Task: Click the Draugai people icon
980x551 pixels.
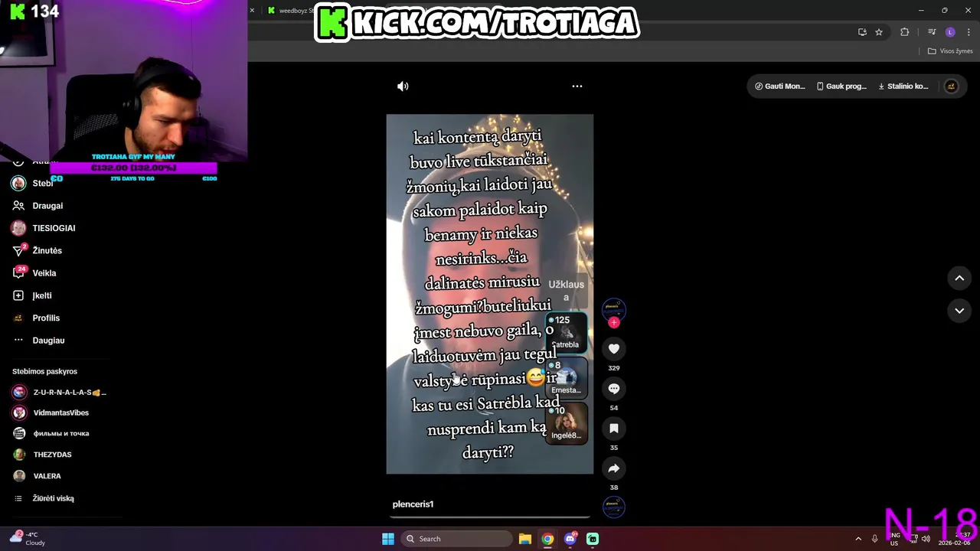Action: [18, 206]
